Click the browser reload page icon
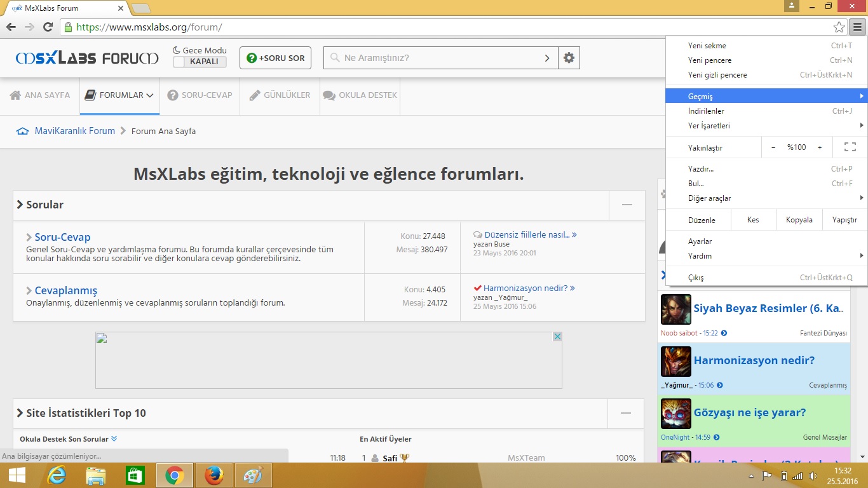This screenshot has height=488, width=868. [48, 27]
